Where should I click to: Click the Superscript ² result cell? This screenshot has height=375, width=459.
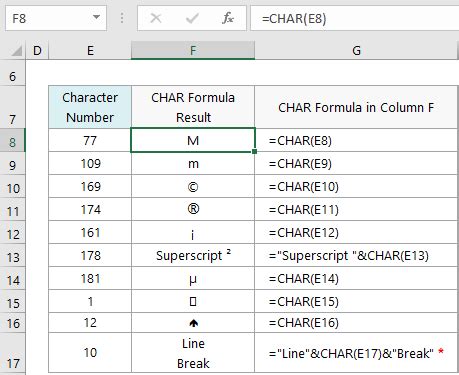coord(193,255)
